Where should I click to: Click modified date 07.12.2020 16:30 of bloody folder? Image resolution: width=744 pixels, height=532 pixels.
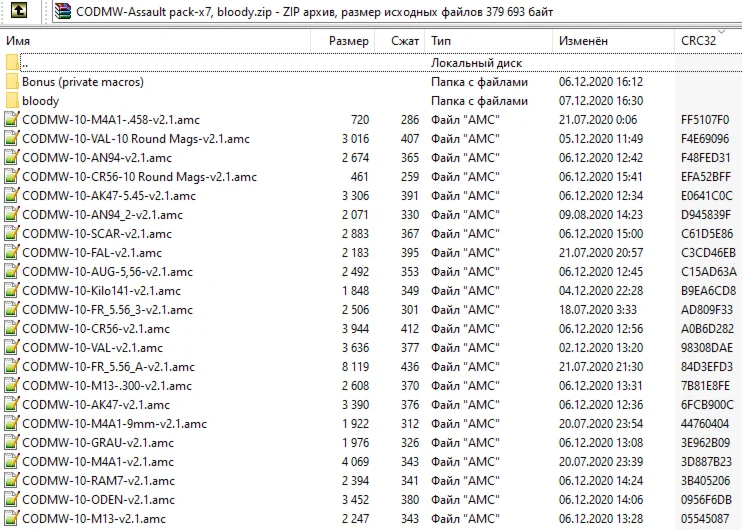[x=601, y=101]
